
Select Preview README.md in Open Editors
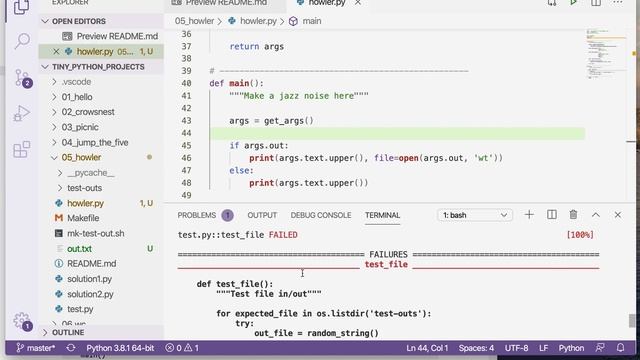[x=117, y=36]
